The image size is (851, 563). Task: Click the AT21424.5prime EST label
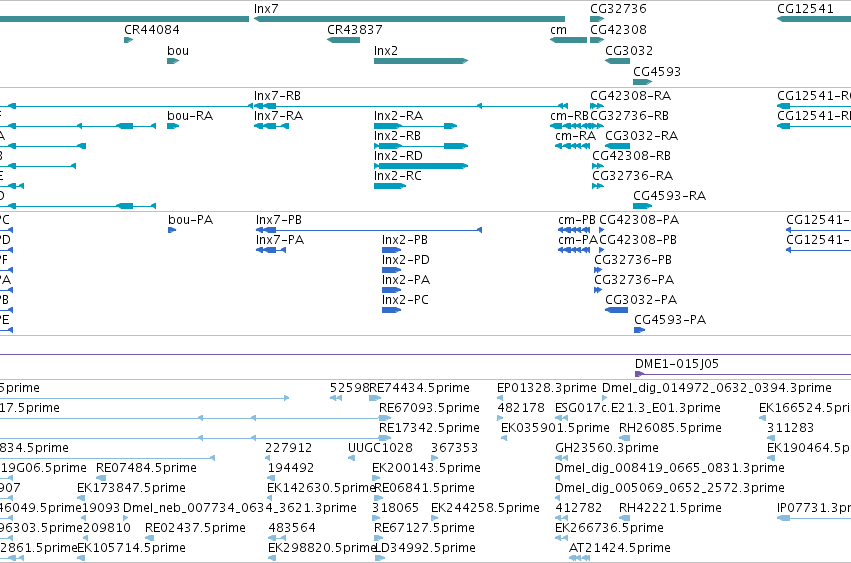(x=619, y=548)
